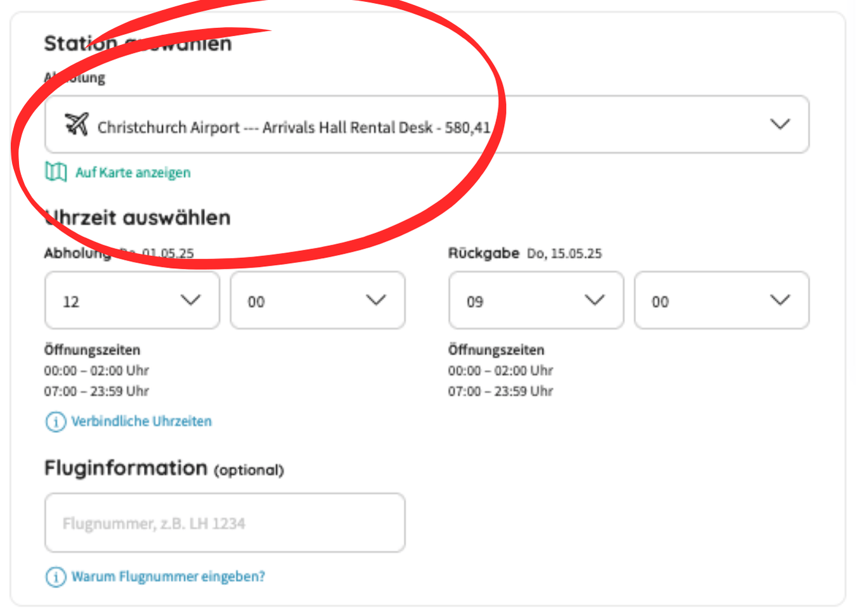856x616 pixels.
Task: Open the Verbindliche Uhrzeiten link
Action: (x=141, y=421)
